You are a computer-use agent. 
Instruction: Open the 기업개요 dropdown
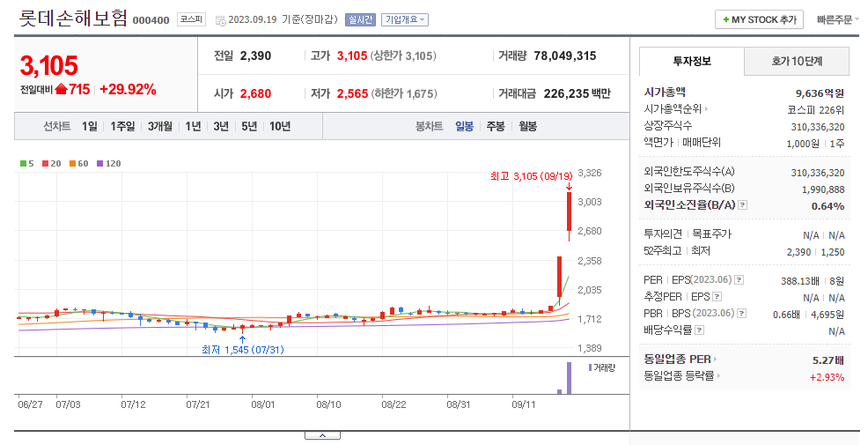click(405, 20)
